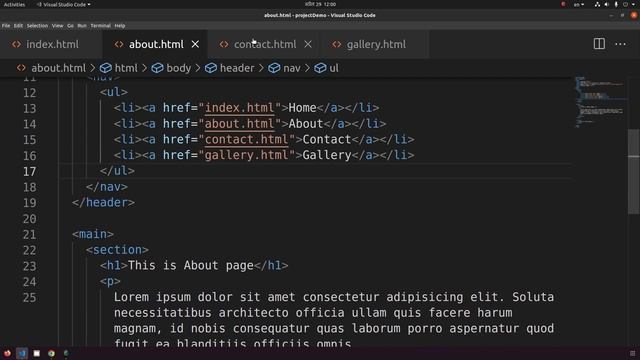Click the cube icon before html breadcrumb
Image resolution: width=640 pixels, height=360 pixels.
(106, 68)
